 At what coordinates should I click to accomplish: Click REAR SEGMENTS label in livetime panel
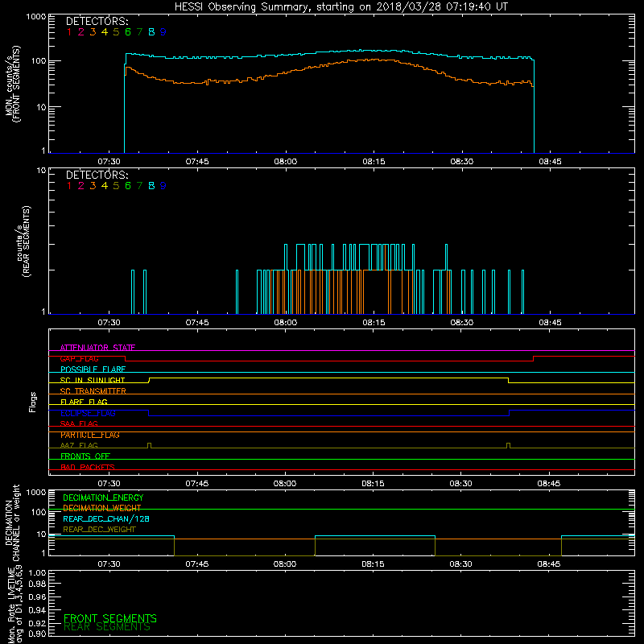click(x=107, y=627)
